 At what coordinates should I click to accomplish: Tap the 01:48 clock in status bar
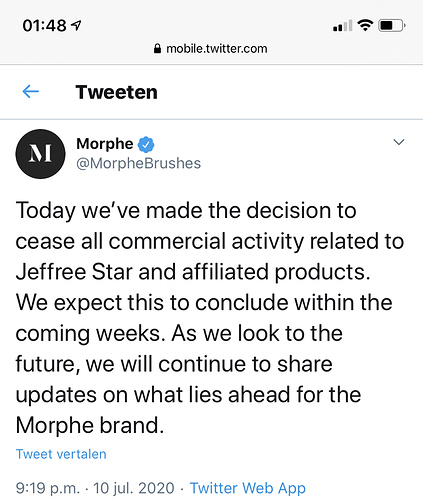[44, 26]
